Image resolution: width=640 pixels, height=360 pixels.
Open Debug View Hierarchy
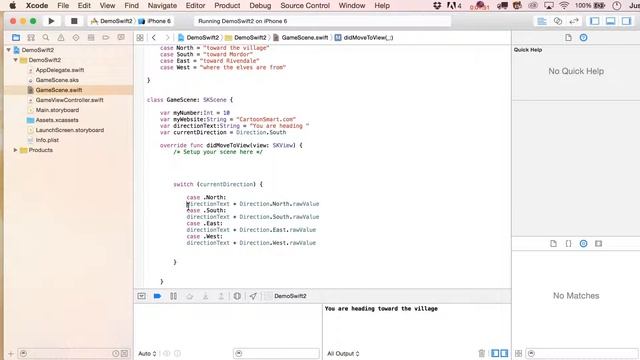click(x=237, y=296)
